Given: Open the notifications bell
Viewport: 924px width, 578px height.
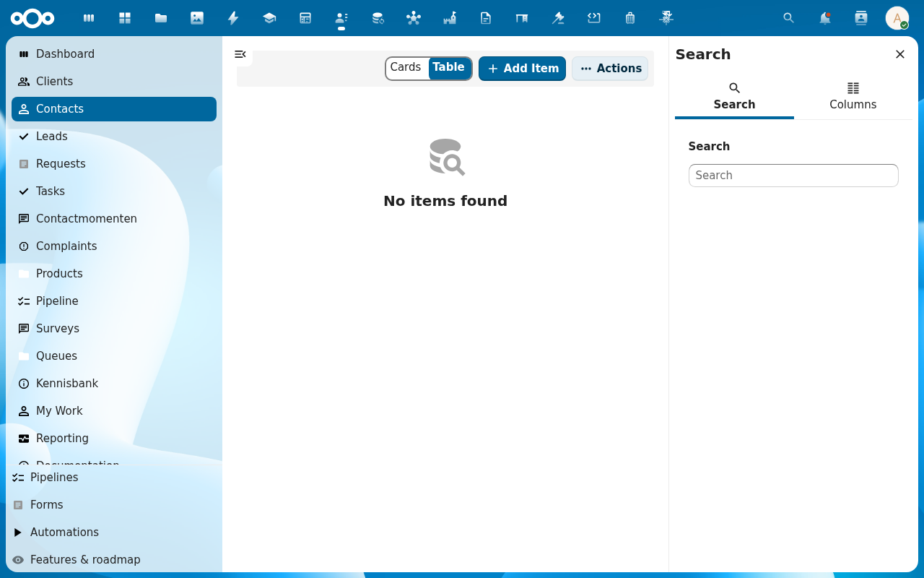Looking at the screenshot, I should point(825,18).
